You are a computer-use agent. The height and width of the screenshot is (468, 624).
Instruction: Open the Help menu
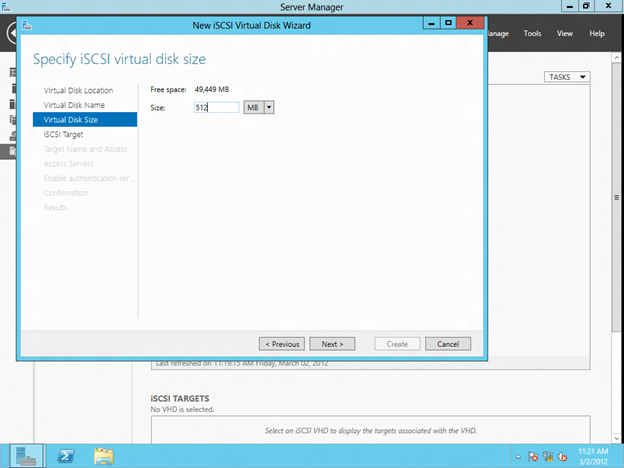tap(597, 33)
